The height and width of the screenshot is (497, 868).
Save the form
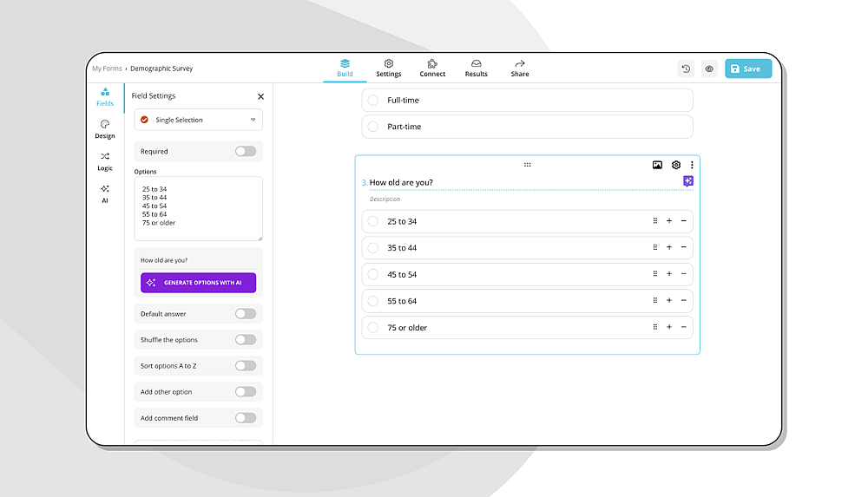748,69
